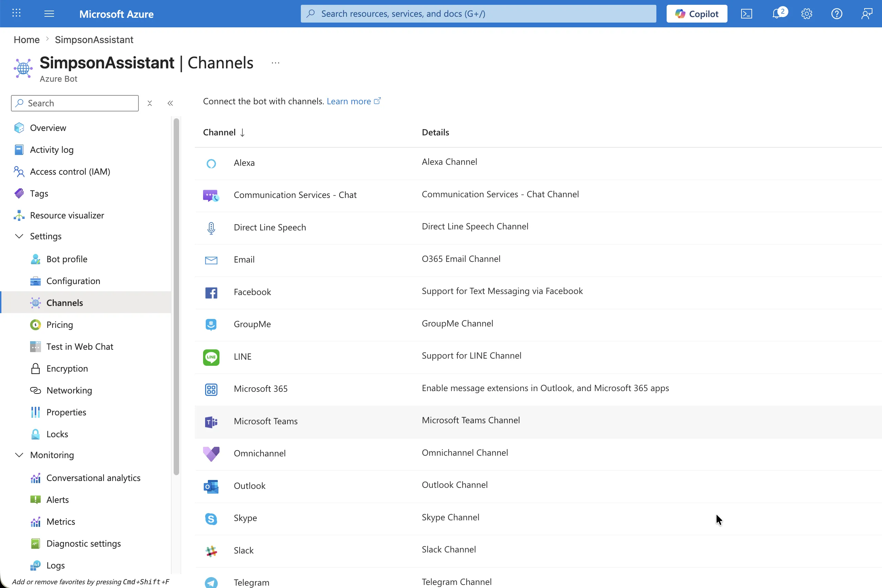882x588 pixels.
Task: Click the GroupMe channel icon
Action: click(211, 324)
